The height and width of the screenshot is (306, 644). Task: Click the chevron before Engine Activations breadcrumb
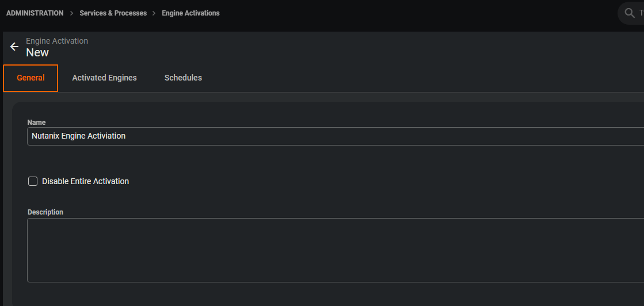click(x=154, y=13)
